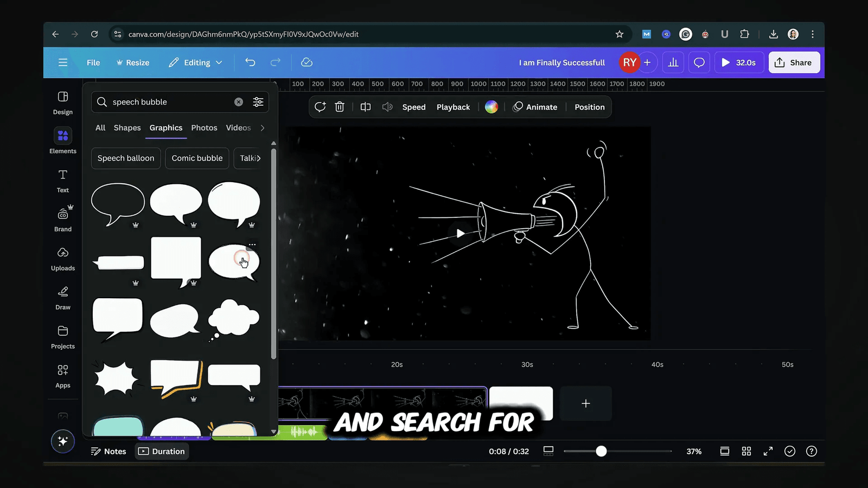Add a new page with plus button
The width and height of the screenshot is (868, 488).
pyautogui.click(x=585, y=403)
